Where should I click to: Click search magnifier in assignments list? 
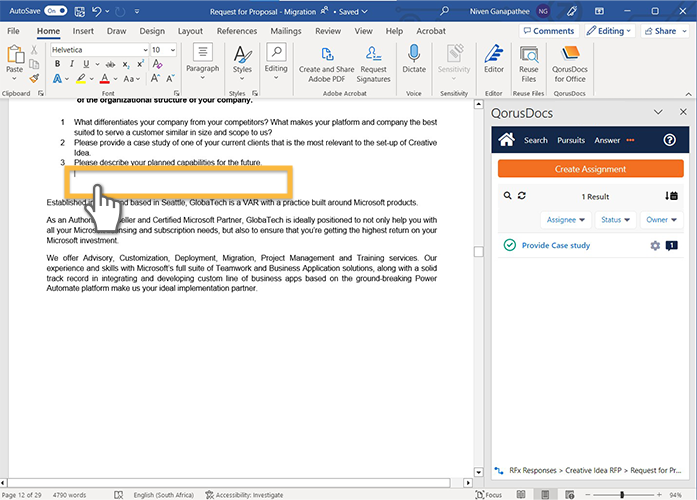pos(507,196)
